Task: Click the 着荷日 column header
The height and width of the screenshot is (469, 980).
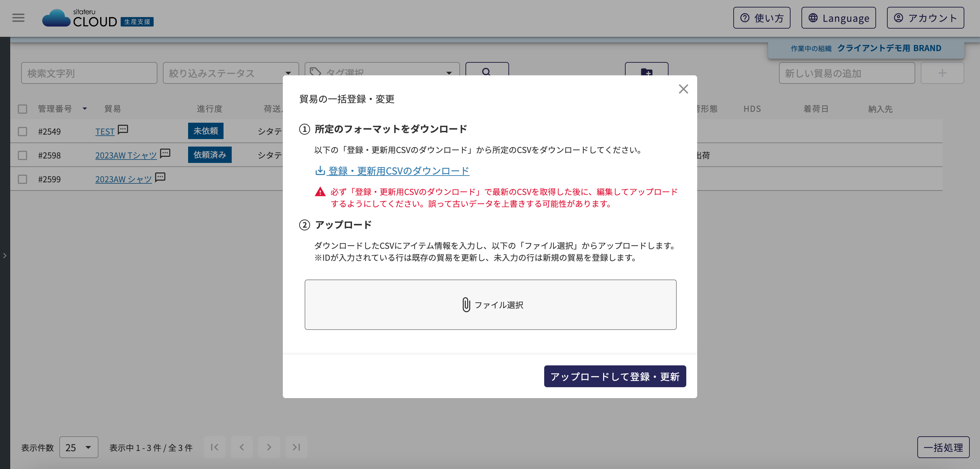Action: tap(816, 109)
